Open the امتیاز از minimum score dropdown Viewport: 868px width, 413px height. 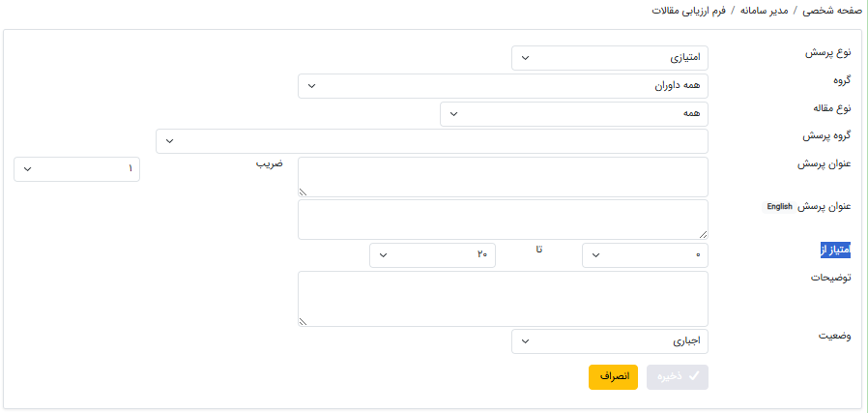645,255
